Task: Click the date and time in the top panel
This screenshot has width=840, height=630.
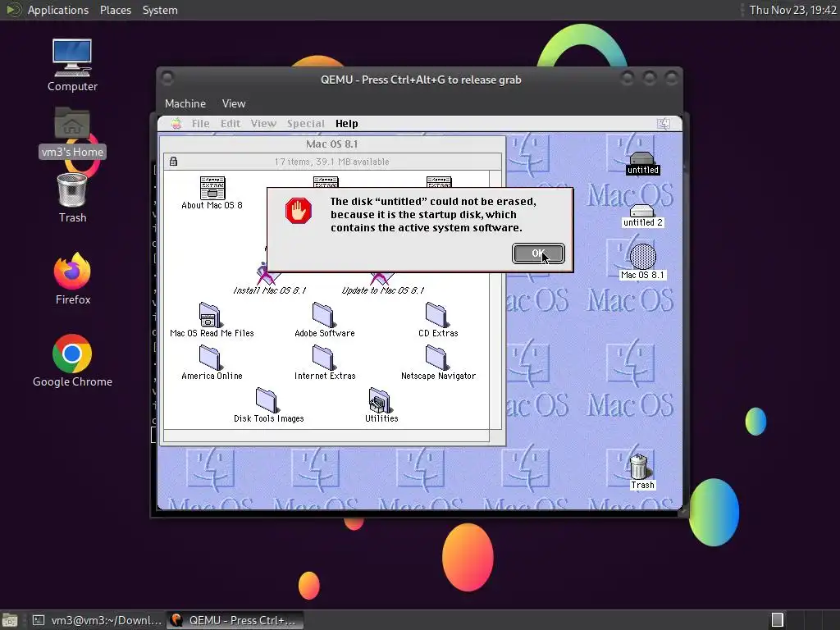Action: (793, 10)
